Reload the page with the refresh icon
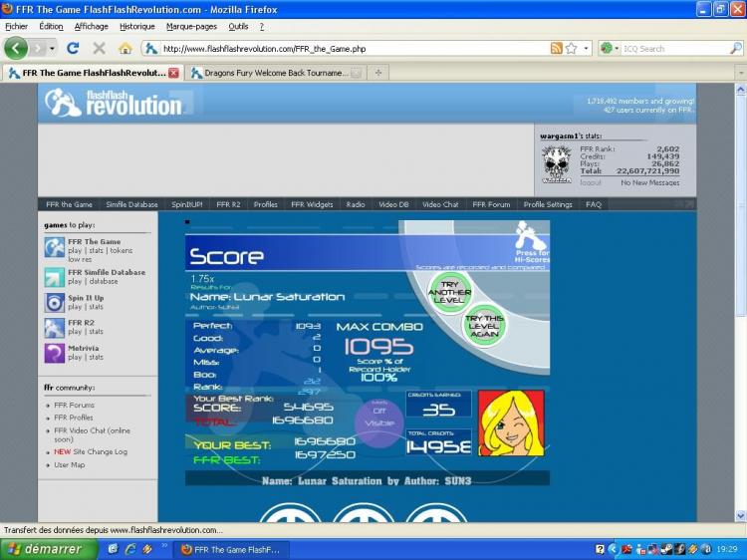 (73, 48)
